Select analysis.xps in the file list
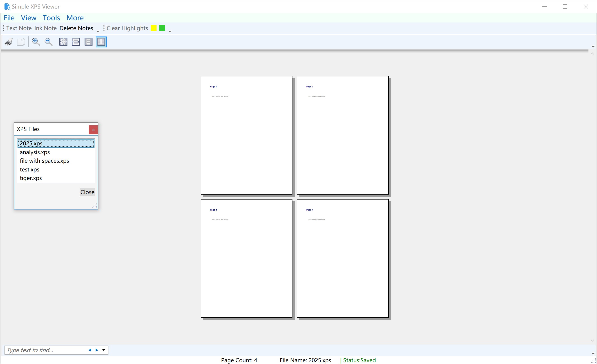The width and height of the screenshot is (597, 364). [x=35, y=152]
